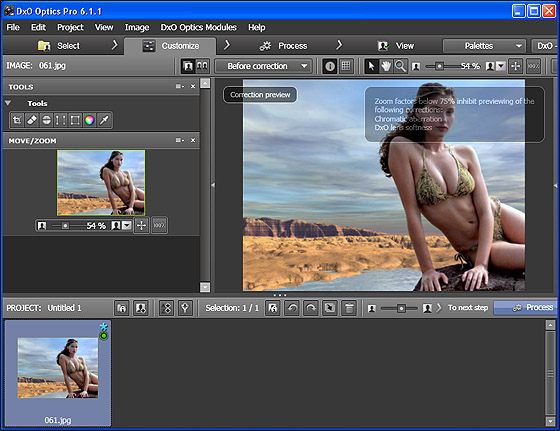The width and height of the screenshot is (560, 431).
Task: Click 1:1 zoom icon in top toolbar
Action: pos(534,66)
